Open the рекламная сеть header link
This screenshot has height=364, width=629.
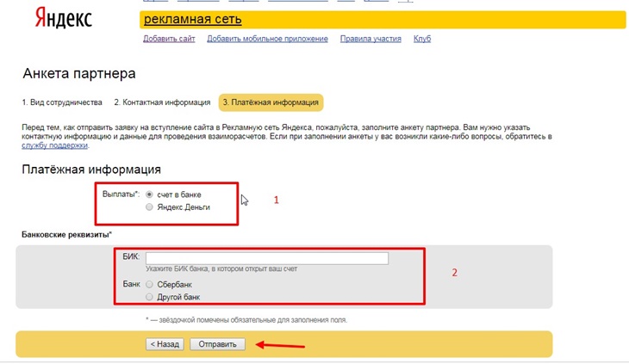(x=192, y=19)
